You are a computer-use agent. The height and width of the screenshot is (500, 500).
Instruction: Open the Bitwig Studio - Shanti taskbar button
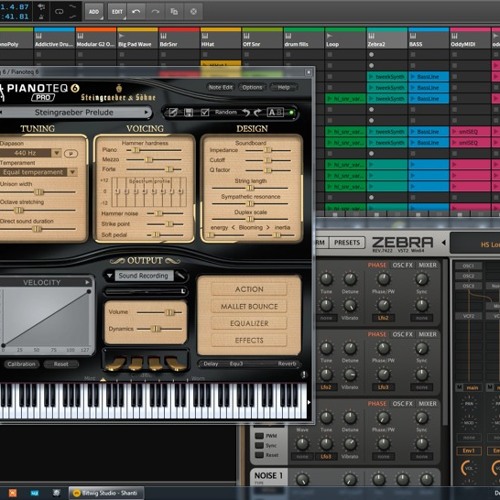pos(106,493)
